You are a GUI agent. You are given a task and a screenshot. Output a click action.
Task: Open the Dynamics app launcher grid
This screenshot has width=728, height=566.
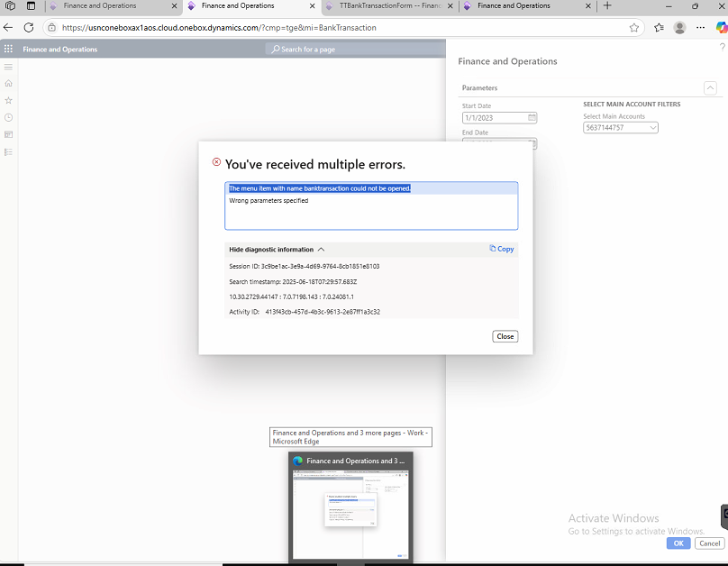(8, 49)
